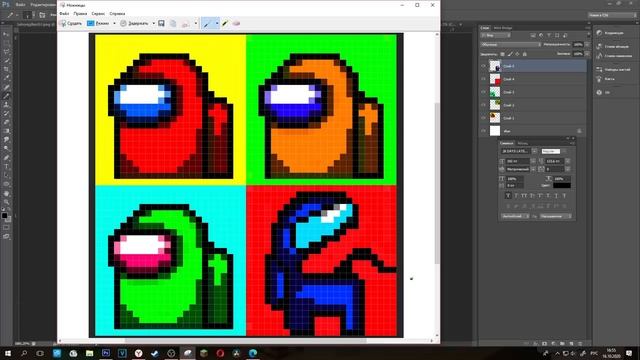
Task: Select the Crop tool in Photoshop toolbar
Action: point(6,69)
